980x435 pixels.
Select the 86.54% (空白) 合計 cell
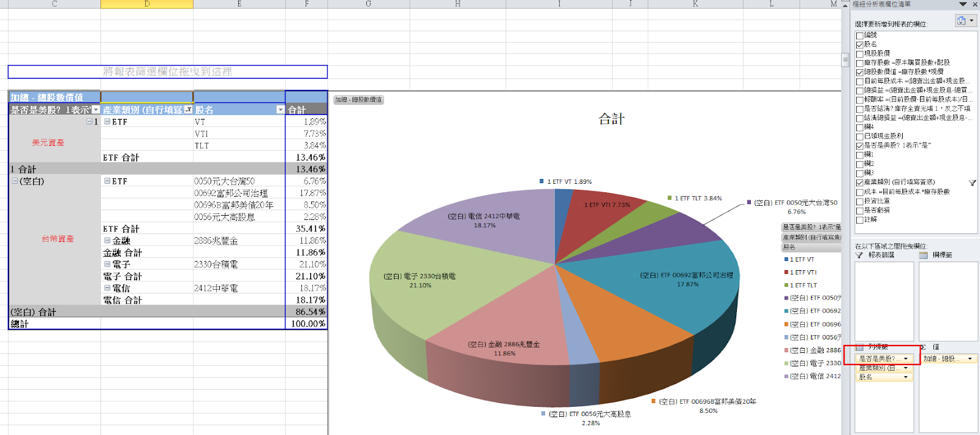coord(306,312)
